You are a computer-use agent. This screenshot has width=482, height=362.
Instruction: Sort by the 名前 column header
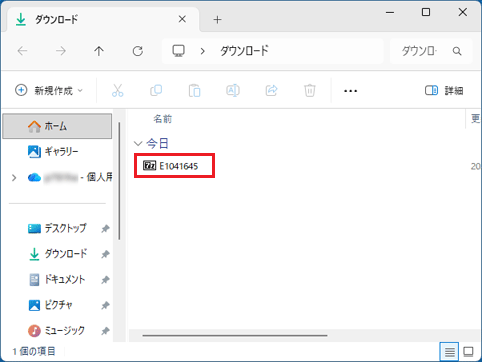click(x=163, y=119)
